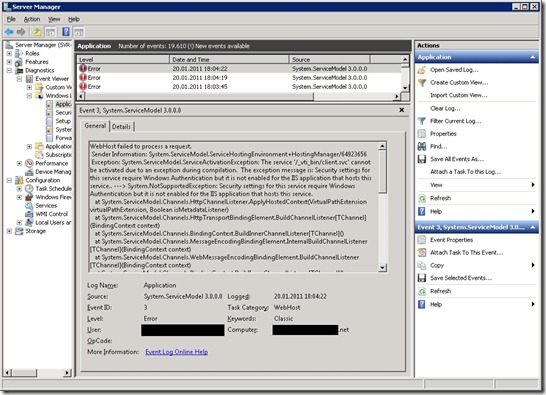Collapse the Event 3 actions section

(x=532, y=227)
